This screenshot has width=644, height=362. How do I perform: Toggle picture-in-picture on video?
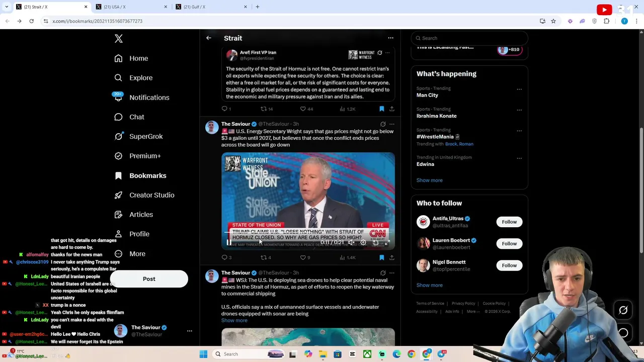[375, 242]
